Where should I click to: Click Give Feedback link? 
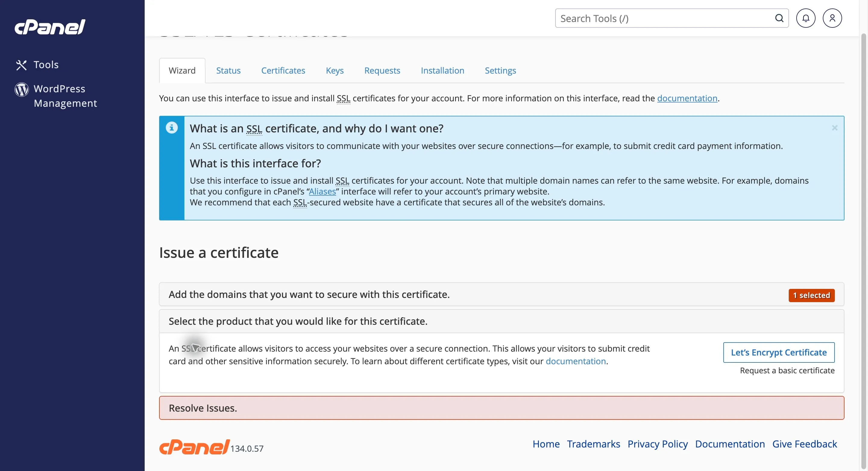[804, 444]
